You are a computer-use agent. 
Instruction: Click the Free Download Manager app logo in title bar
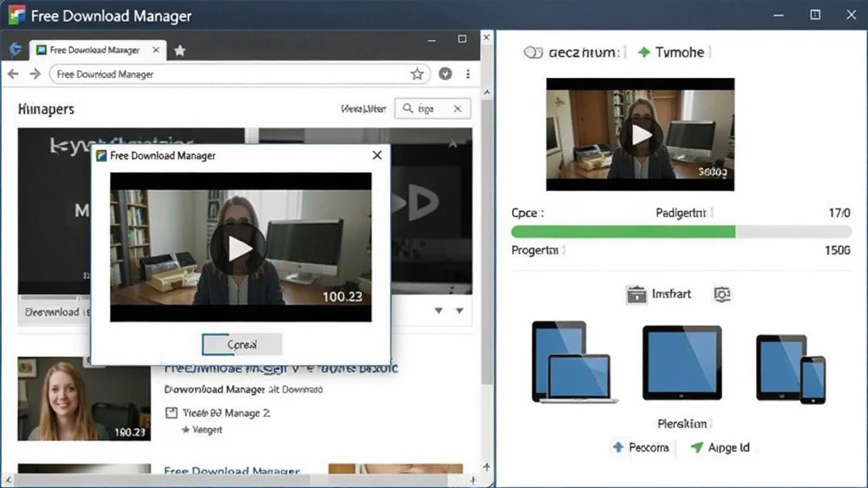tap(17, 15)
